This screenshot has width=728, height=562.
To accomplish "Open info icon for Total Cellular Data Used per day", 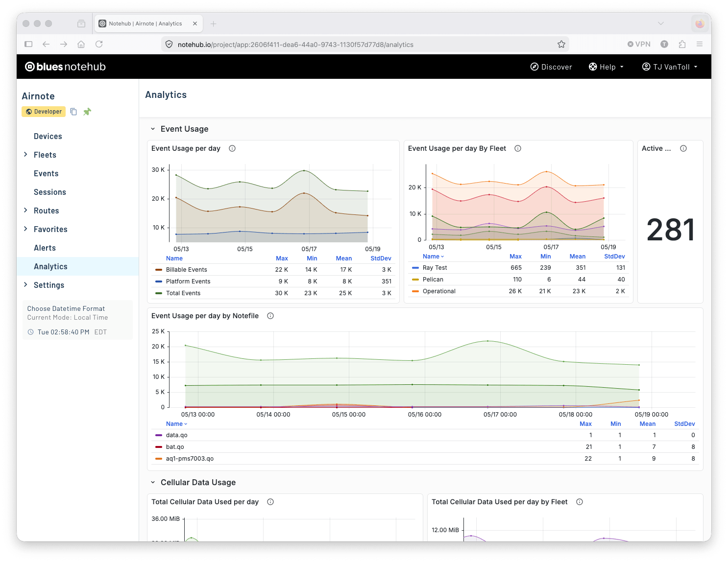I will (270, 502).
